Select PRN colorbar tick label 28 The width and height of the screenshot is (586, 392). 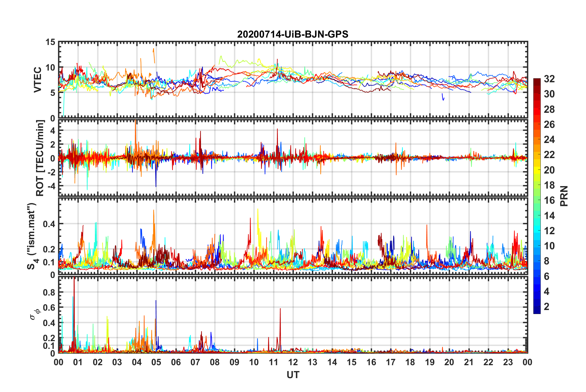click(x=549, y=109)
